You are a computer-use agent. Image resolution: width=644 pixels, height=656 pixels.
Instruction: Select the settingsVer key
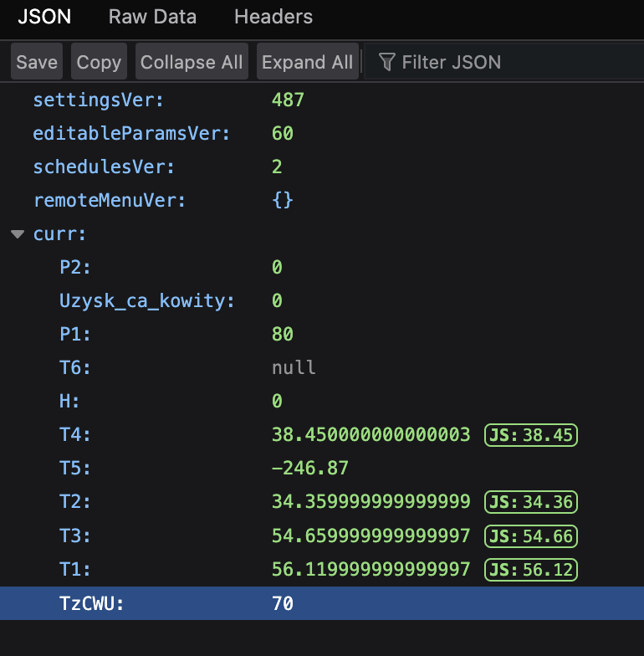[99, 100]
